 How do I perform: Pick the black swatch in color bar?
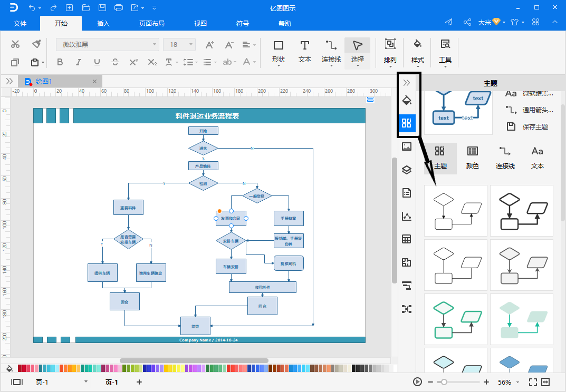[354, 368]
